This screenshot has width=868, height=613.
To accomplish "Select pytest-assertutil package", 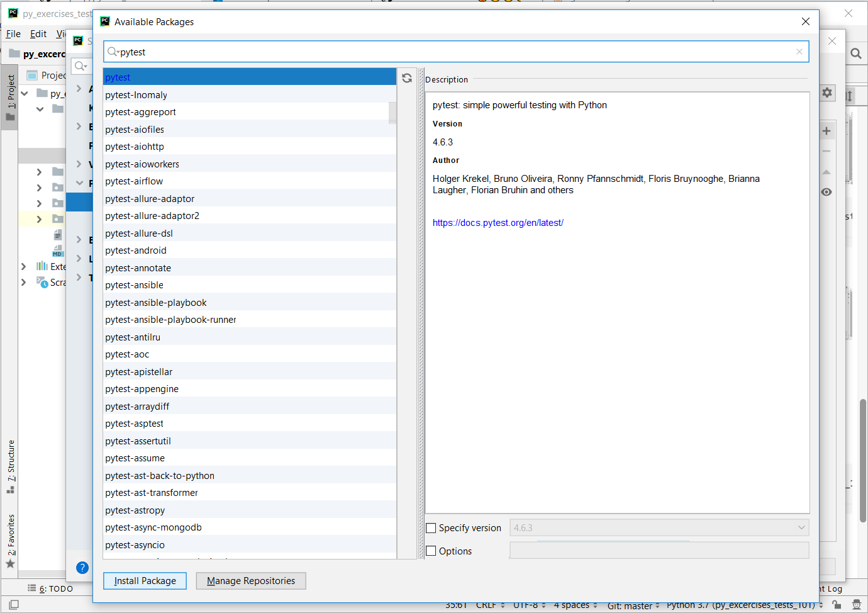I will pyautogui.click(x=250, y=441).
